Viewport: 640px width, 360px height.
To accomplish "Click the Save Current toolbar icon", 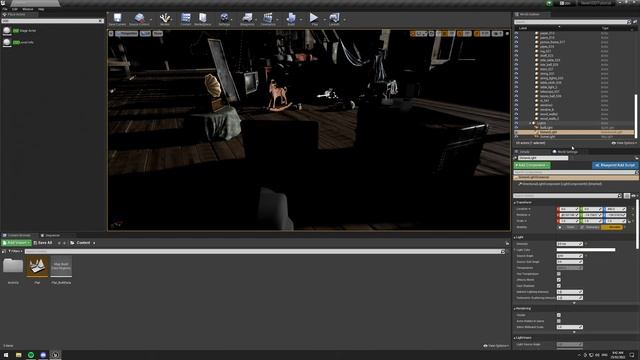I will (117, 18).
